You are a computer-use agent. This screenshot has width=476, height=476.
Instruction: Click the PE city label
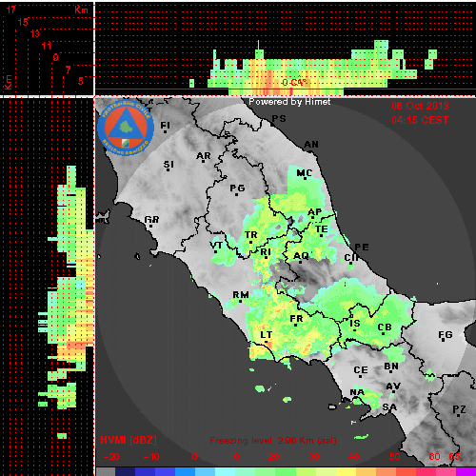pos(362,248)
